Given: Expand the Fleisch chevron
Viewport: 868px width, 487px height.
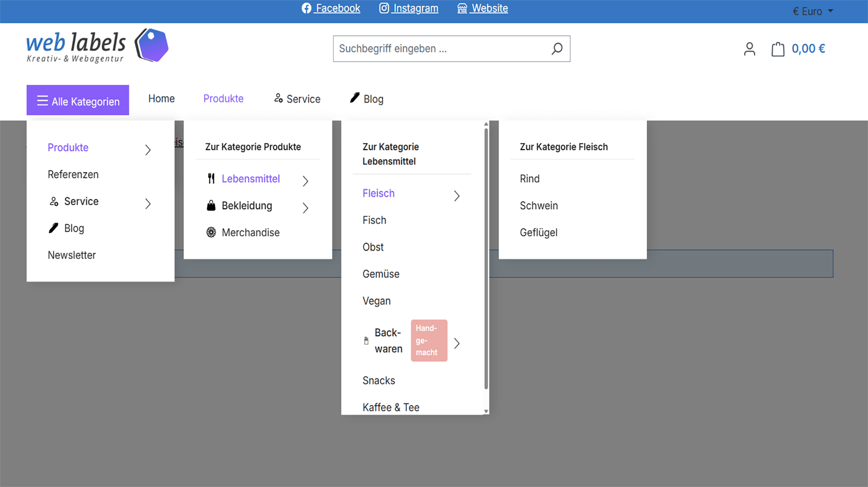Looking at the screenshot, I should point(457,195).
